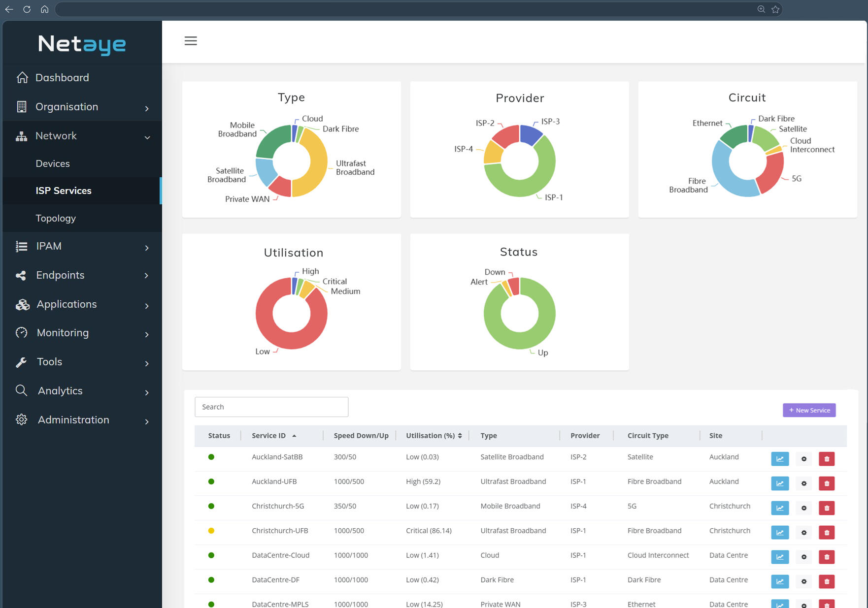Open chart for Christchurch-UFB service
868x608 pixels.
780,533
